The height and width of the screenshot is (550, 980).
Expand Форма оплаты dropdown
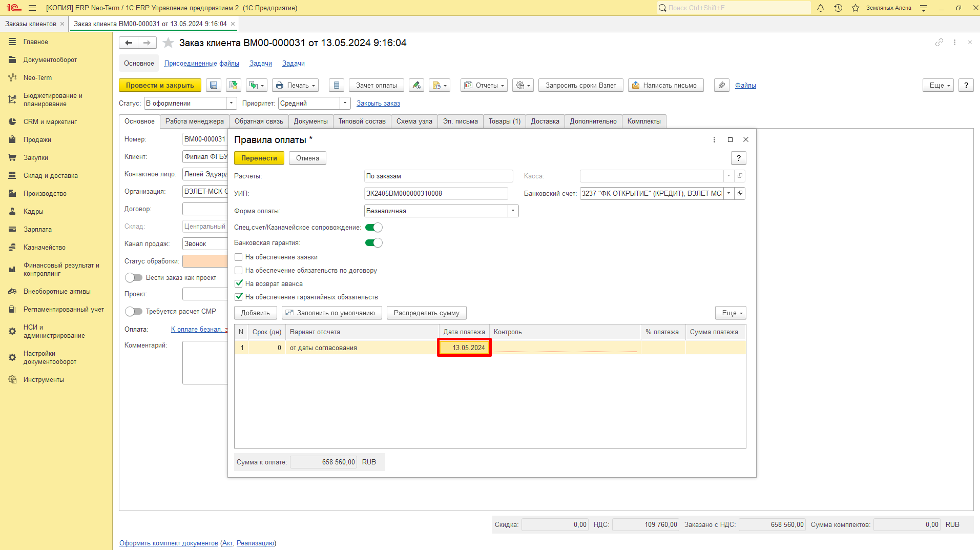(x=513, y=211)
